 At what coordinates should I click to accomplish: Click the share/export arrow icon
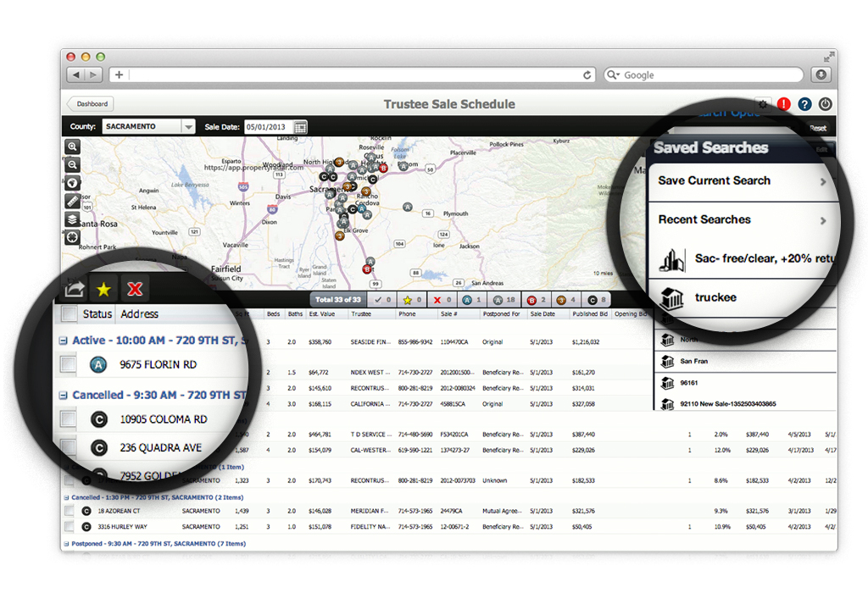coord(74,290)
